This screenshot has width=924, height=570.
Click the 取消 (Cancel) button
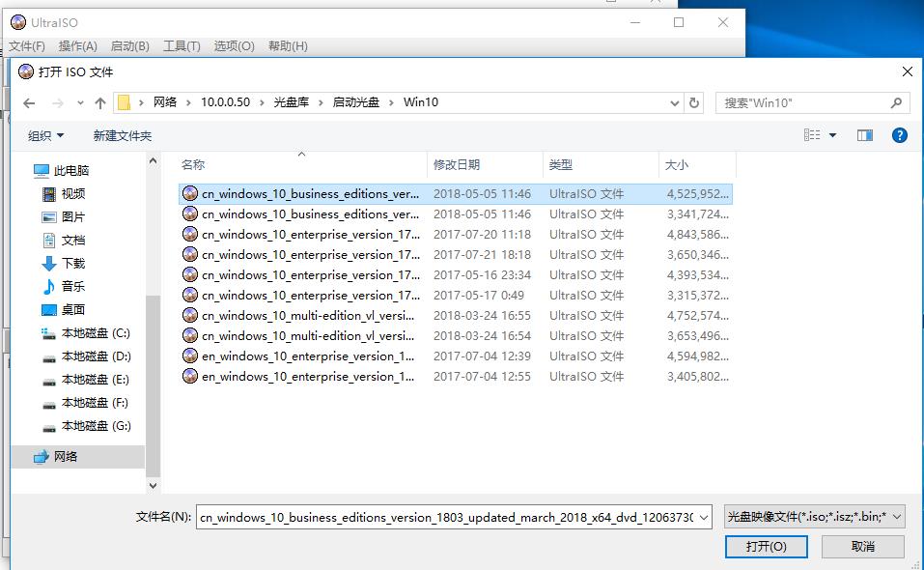(862, 547)
